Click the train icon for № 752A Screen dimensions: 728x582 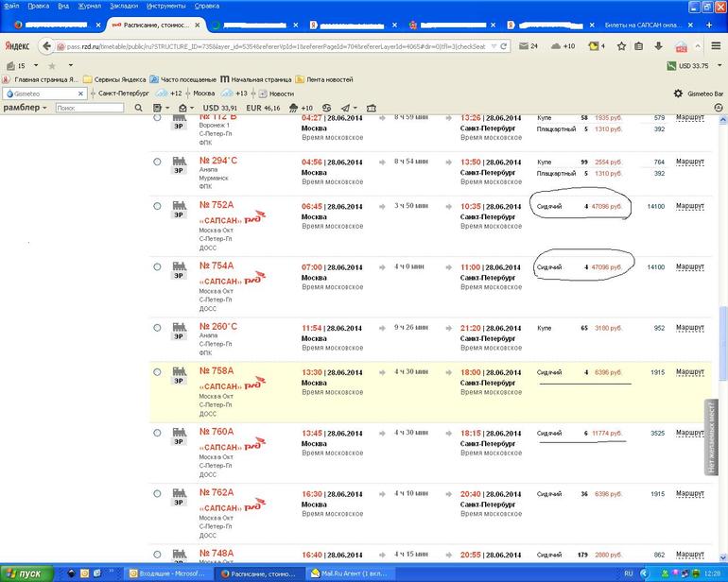tap(179, 205)
